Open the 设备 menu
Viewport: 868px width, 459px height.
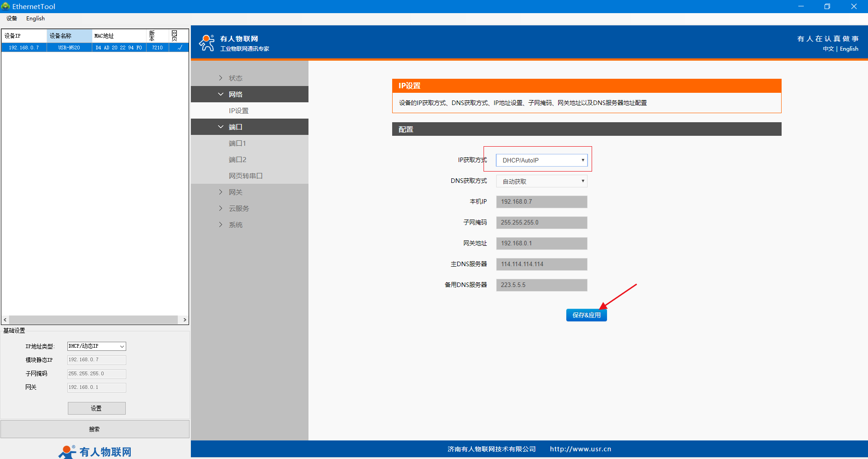(x=12, y=19)
